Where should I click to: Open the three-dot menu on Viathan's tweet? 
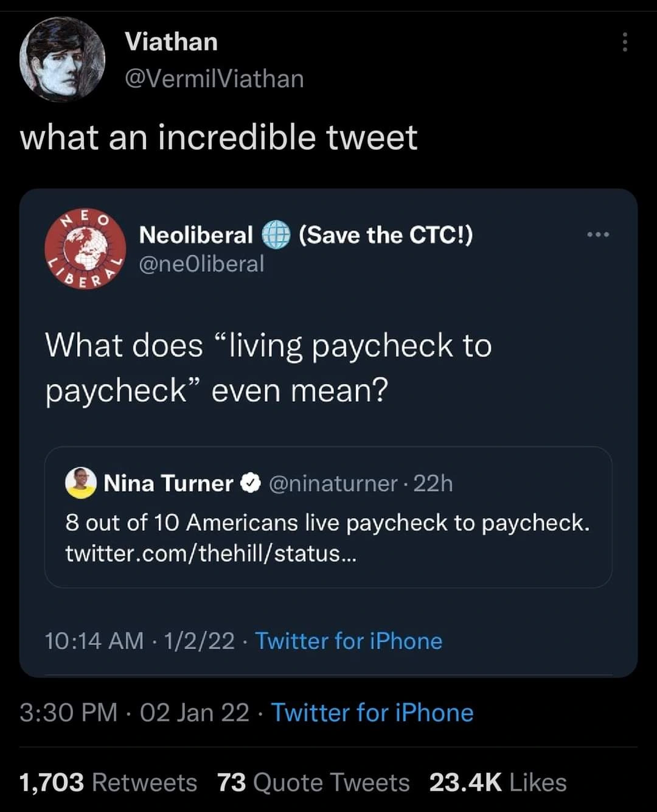click(x=624, y=42)
